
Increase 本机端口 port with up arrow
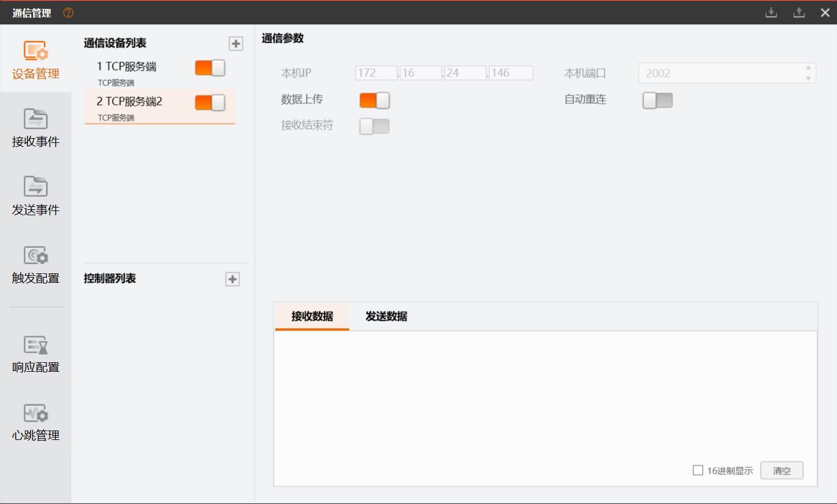pyautogui.click(x=808, y=68)
